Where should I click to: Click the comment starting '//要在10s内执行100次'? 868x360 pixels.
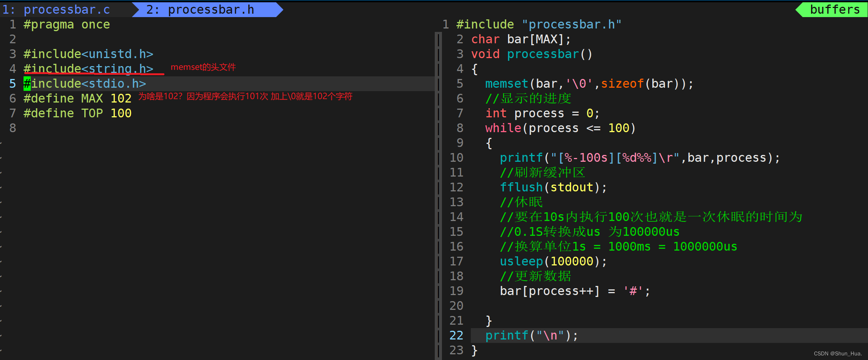click(x=651, y=217)
